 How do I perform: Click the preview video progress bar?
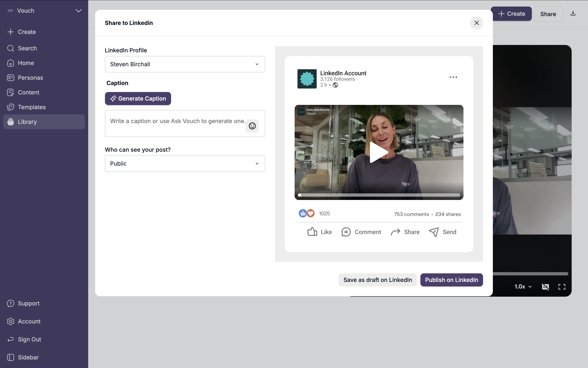379,195
